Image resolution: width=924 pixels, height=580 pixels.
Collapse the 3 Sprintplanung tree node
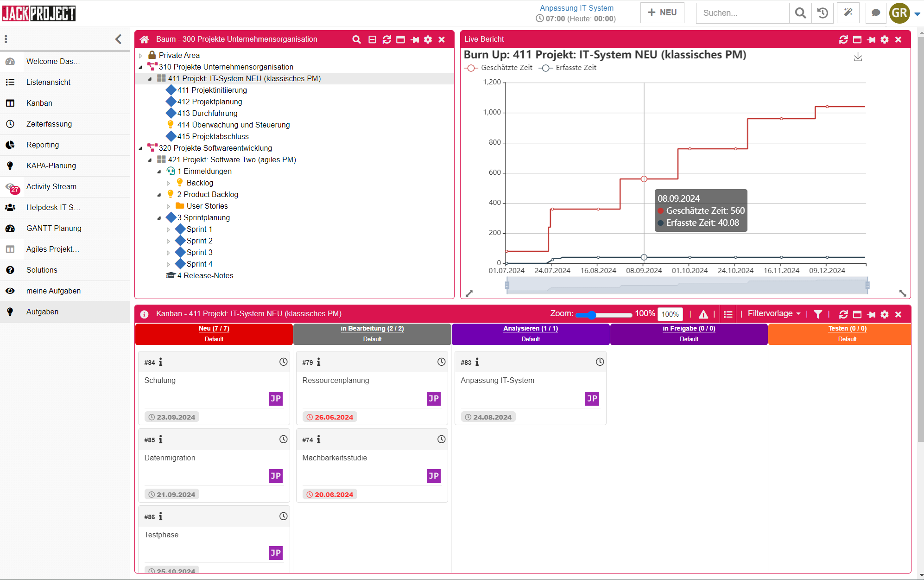tap(159, 218)
